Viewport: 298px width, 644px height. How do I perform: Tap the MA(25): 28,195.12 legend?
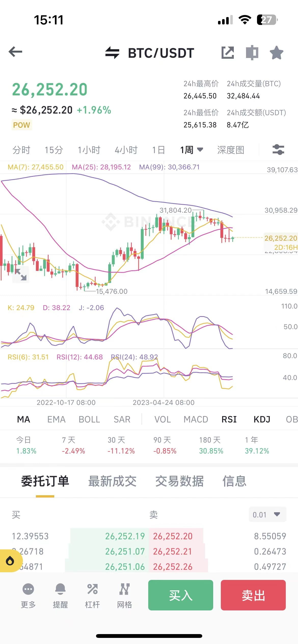pyautogui.click(x=101, y=167)
